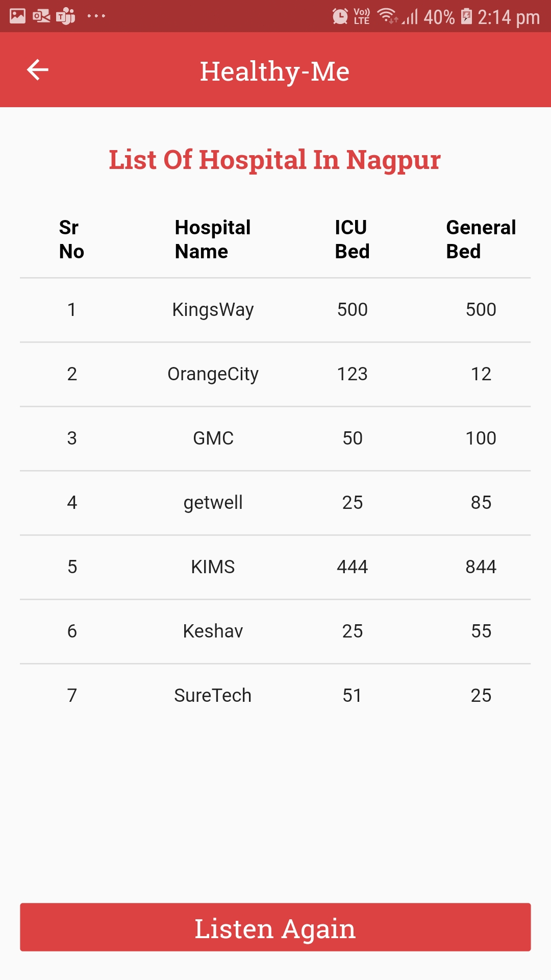
Task: Select the Keshav hospital row
Action: tap(275, 631)
